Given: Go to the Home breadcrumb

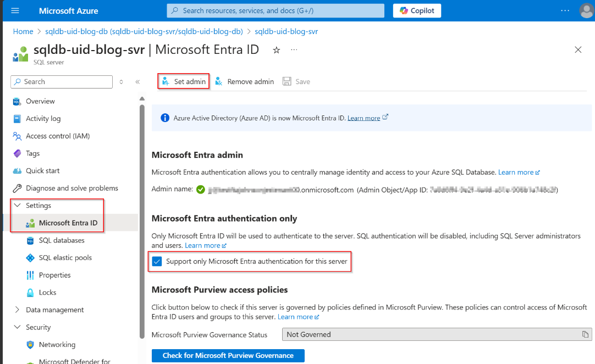Looking at the screenshot, I should 23,31.
